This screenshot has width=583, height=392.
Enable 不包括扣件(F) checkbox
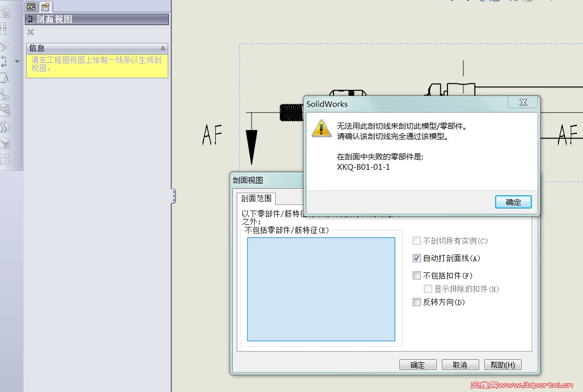coord(417,275)
